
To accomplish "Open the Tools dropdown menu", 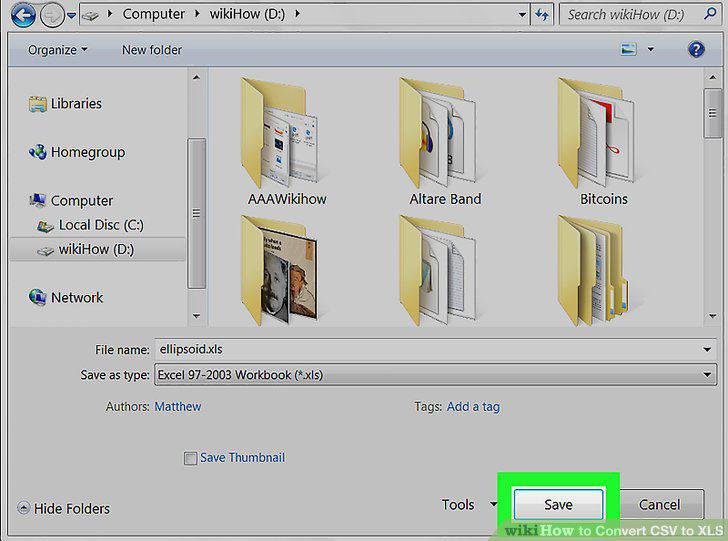I will click(x=469, y=505).
